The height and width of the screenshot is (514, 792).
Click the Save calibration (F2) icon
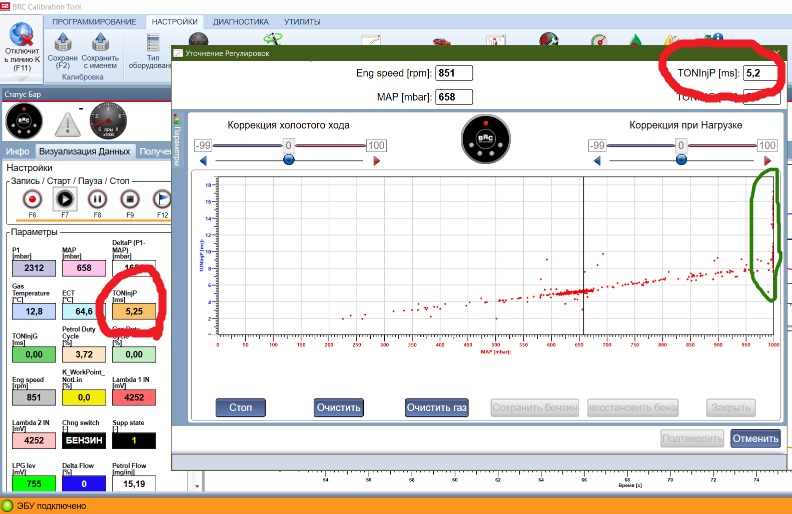(62, 43)
